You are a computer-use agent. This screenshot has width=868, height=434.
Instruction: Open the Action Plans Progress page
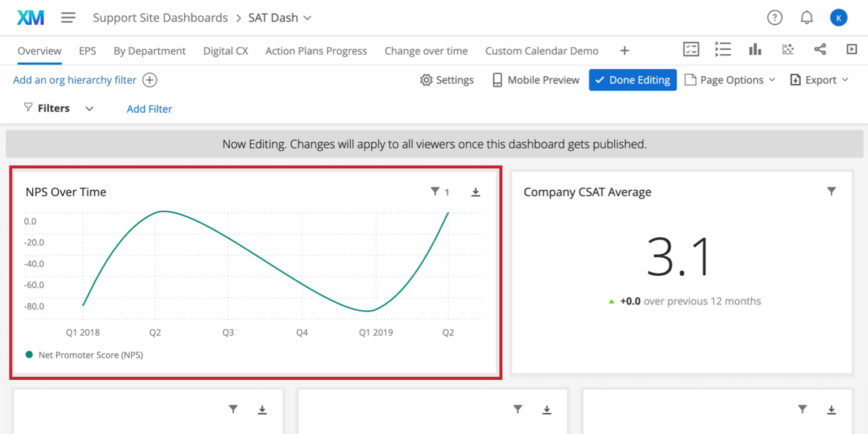coord(316,51)
